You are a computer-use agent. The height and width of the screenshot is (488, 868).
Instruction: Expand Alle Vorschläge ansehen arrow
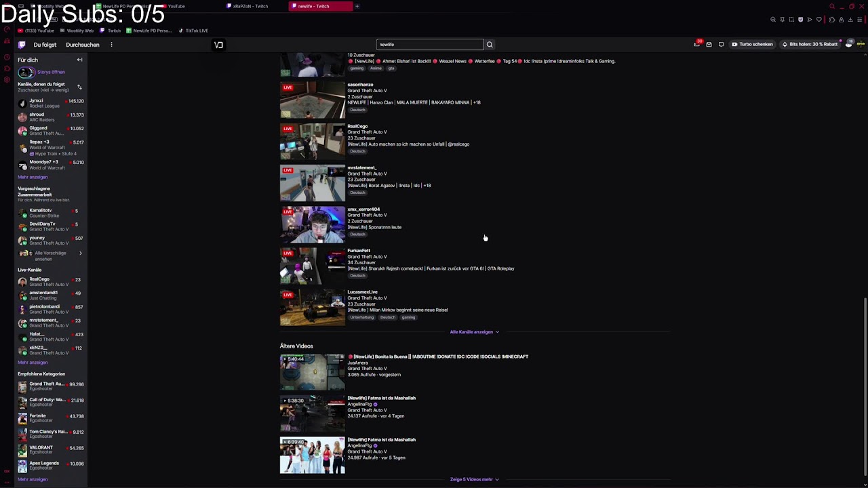[80, 253]
